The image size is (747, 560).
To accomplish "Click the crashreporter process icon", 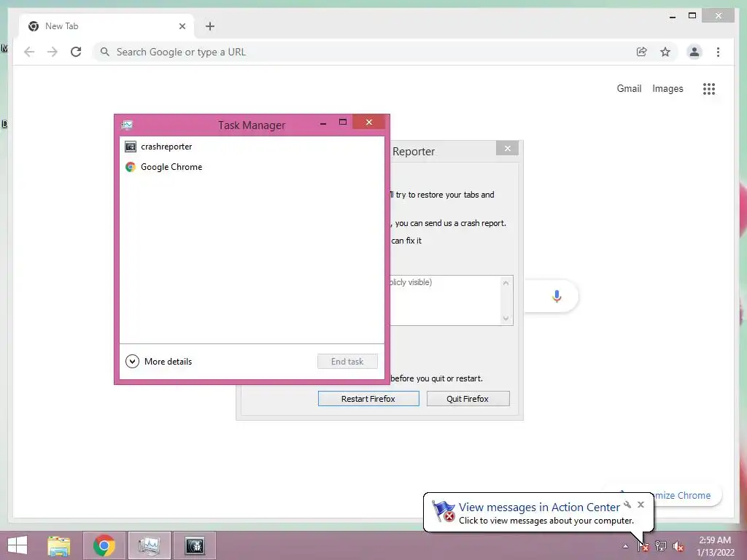I will [130, 147].
